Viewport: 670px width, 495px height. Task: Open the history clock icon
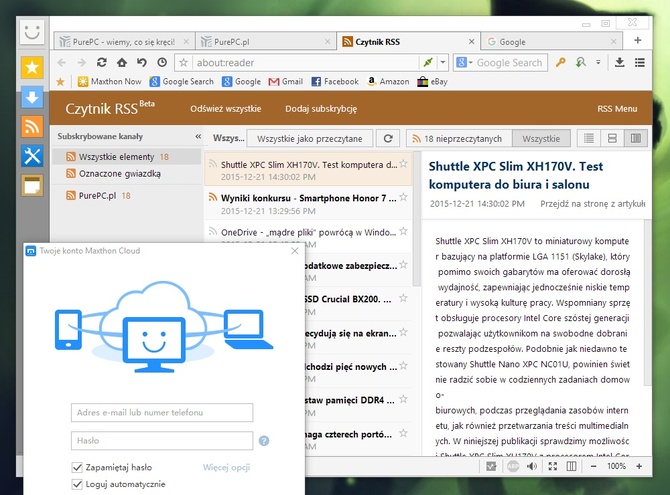[162, 62]
